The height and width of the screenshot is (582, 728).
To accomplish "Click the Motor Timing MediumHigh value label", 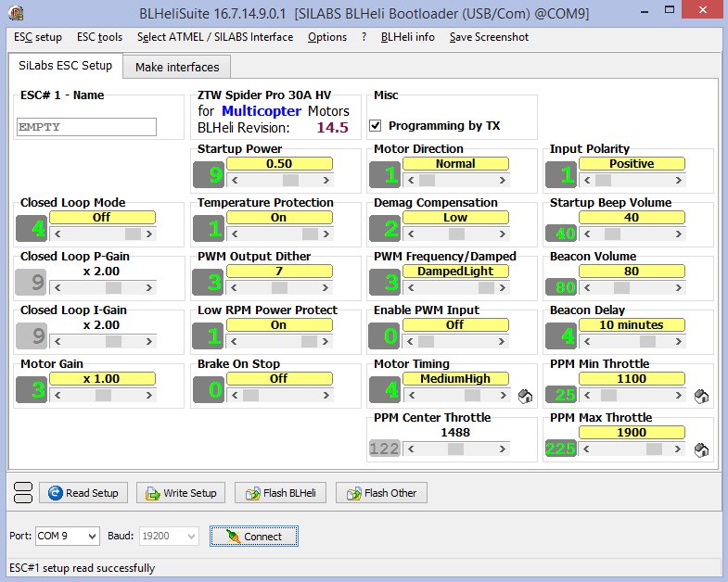I will click(455, 379).
